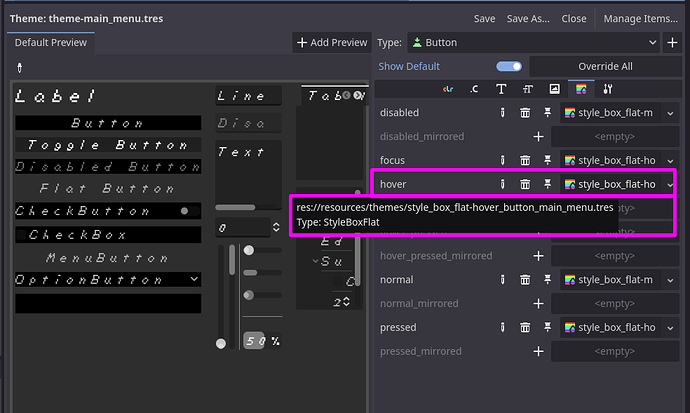
Task: Click the Add Preview button
Action: 332,43
